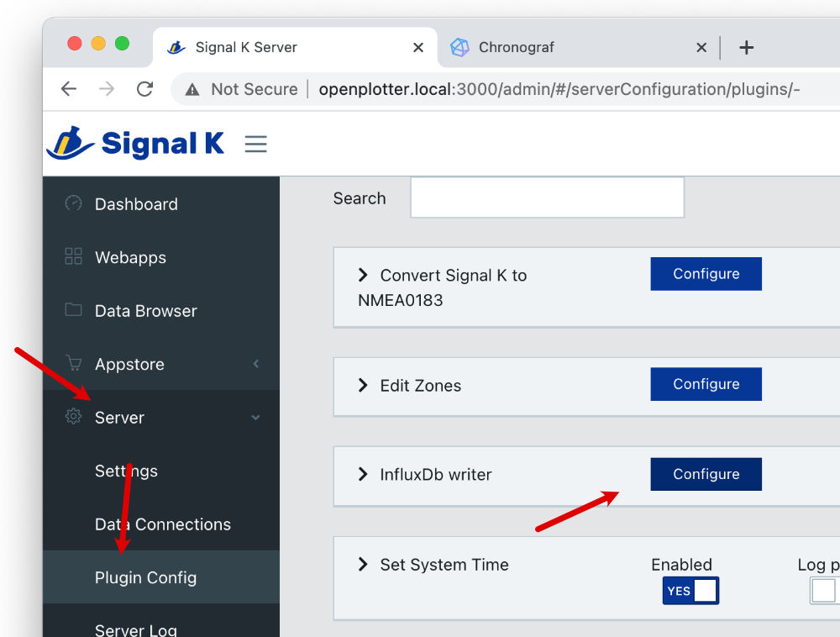The width and height of the screenshot is (840, 637).
Task: Click the Appstore cart icon
Action: (74, 364)
